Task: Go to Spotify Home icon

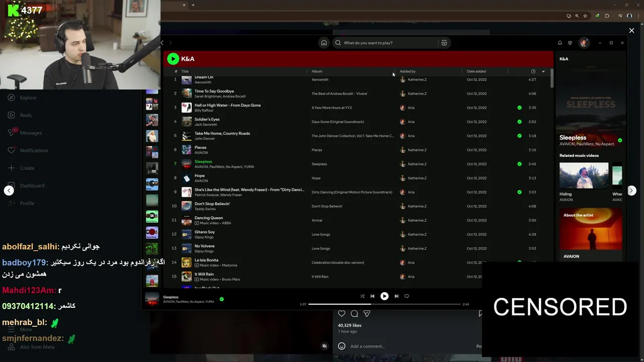Action: [324, 43]
